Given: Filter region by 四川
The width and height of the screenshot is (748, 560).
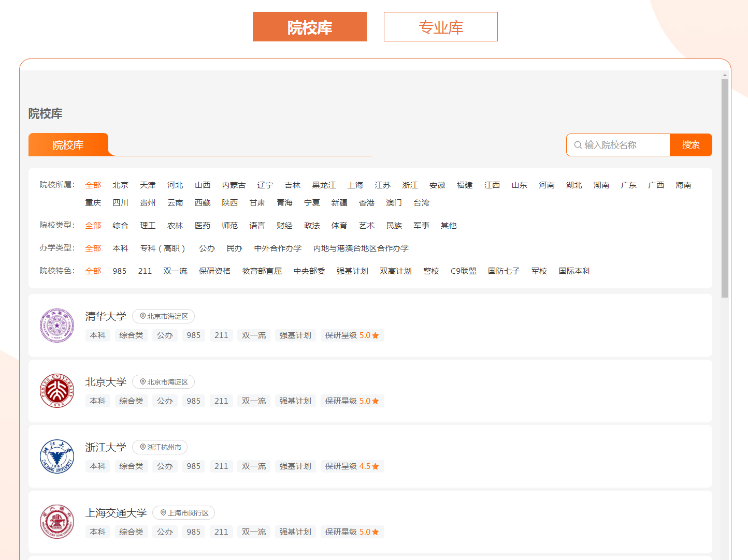Looking at the screenshot, I should (121, 203).
